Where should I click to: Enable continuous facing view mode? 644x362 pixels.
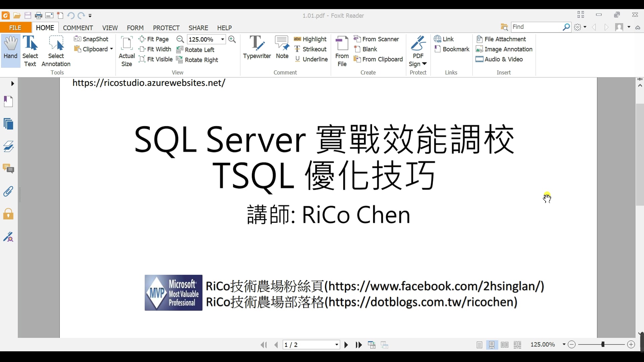[x=518, y=345]
